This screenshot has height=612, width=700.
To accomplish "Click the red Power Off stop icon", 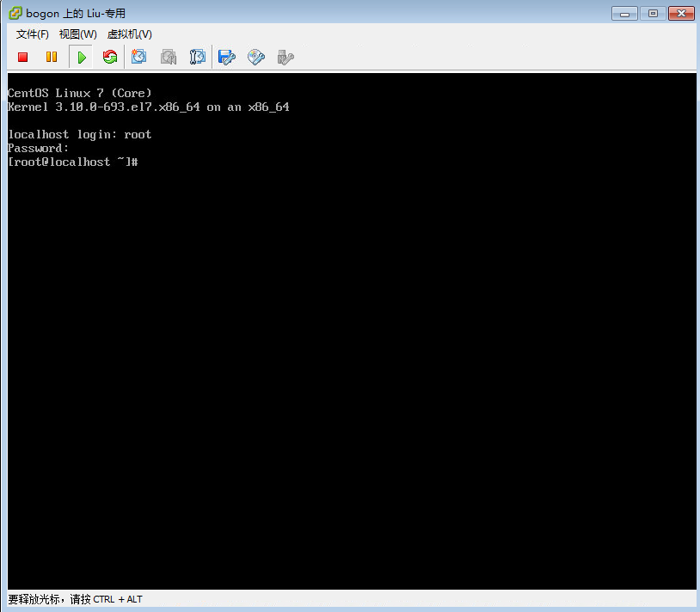I will tap(22, 57).
